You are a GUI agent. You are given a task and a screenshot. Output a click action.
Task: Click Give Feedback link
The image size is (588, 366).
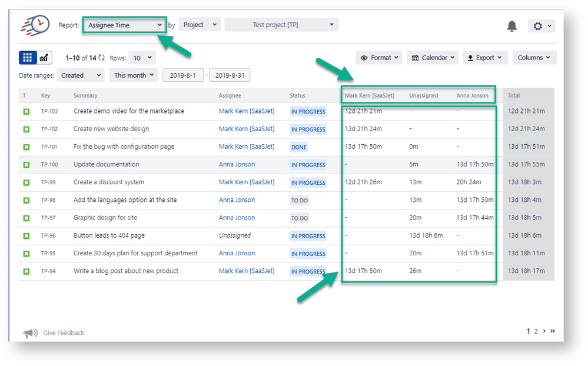pos(64,332)
